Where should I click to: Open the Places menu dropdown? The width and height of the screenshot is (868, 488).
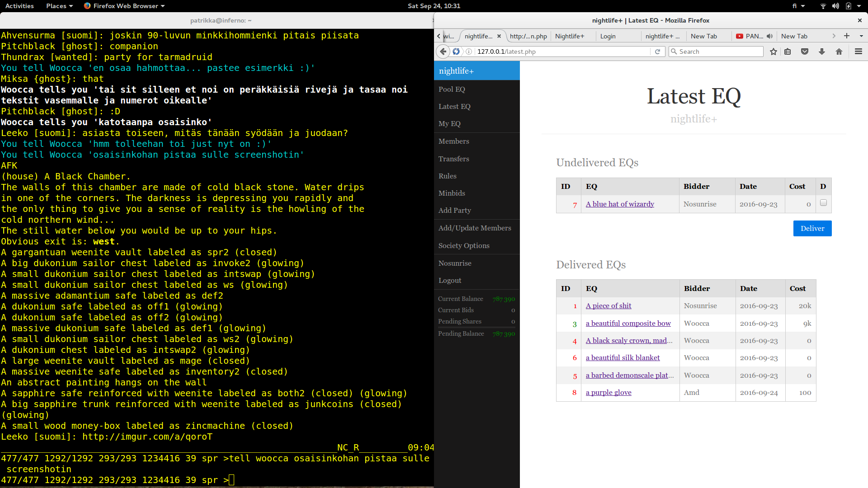pos(59,6)
